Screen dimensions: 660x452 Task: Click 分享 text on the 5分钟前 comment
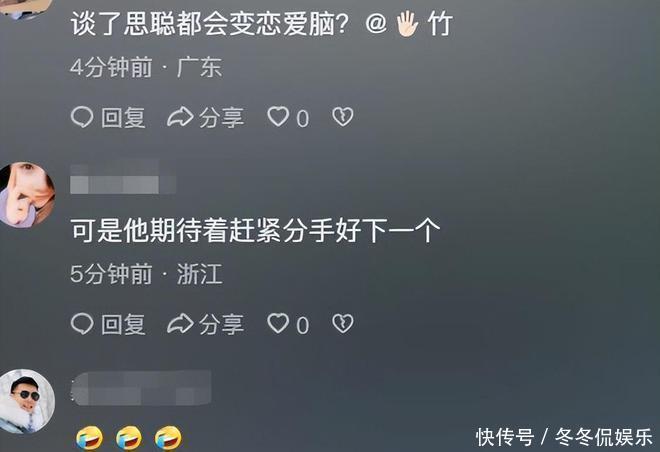(x=221, y=324)
